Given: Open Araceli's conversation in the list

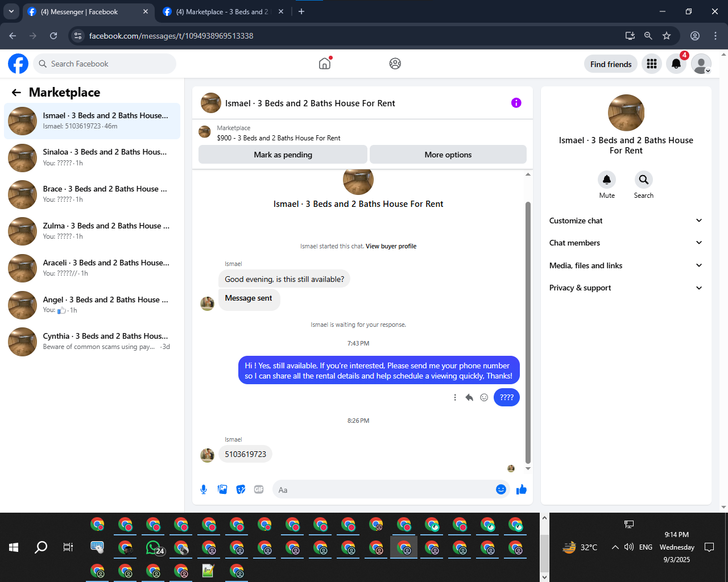Looking at the screenshot, I should 92,268.
